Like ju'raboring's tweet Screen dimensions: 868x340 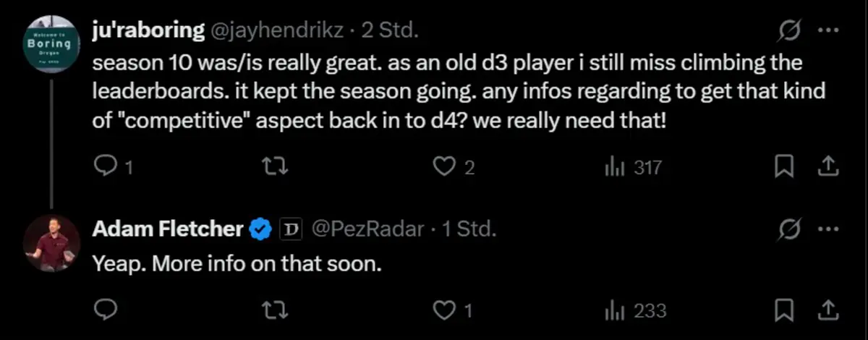[x=443, y=168]
